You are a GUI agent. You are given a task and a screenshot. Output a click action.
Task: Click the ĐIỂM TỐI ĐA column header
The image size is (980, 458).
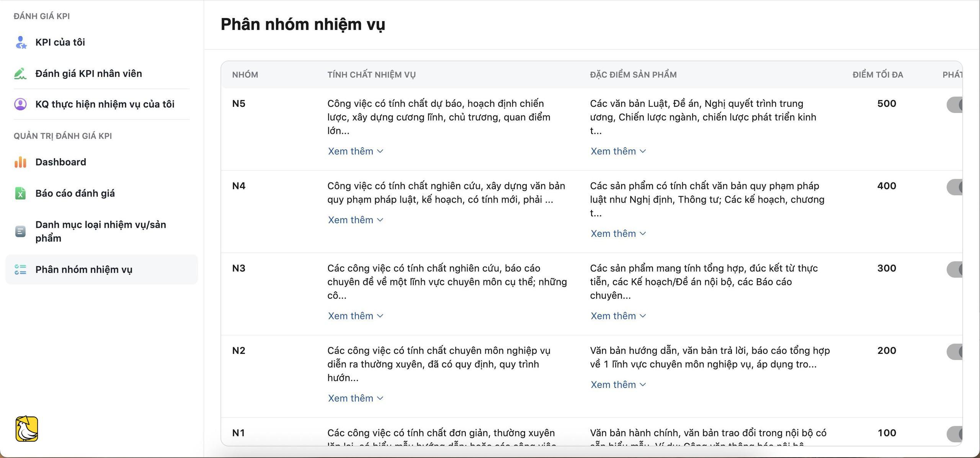pyautogui.click(x=878, y=75)
